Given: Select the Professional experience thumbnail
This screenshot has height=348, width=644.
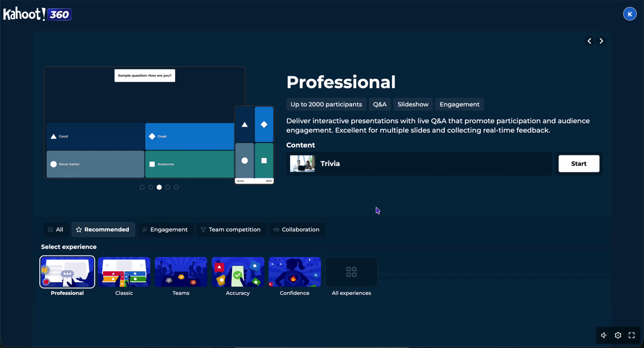Looking at the screenshot, I should click(67, 272).
